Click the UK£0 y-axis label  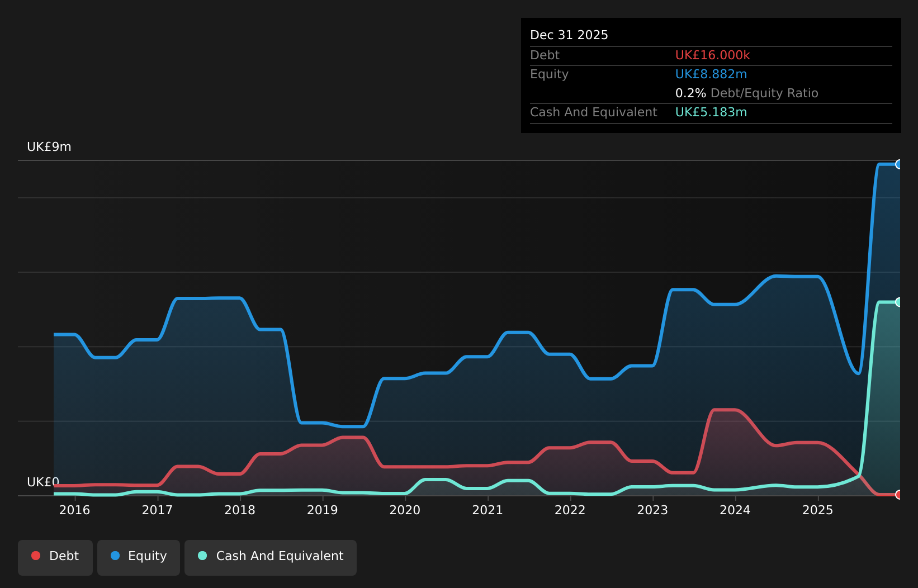pyautogui.click(x=43, y=482)
